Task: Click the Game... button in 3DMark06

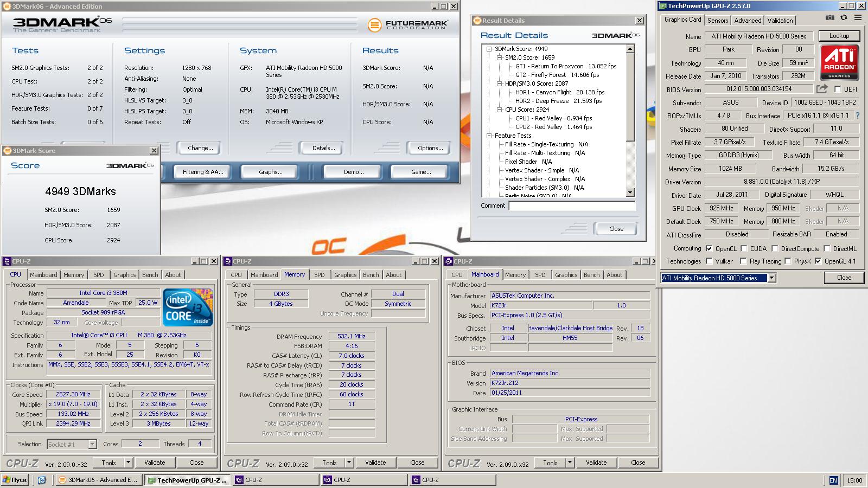Action: (x=421, y=172)
